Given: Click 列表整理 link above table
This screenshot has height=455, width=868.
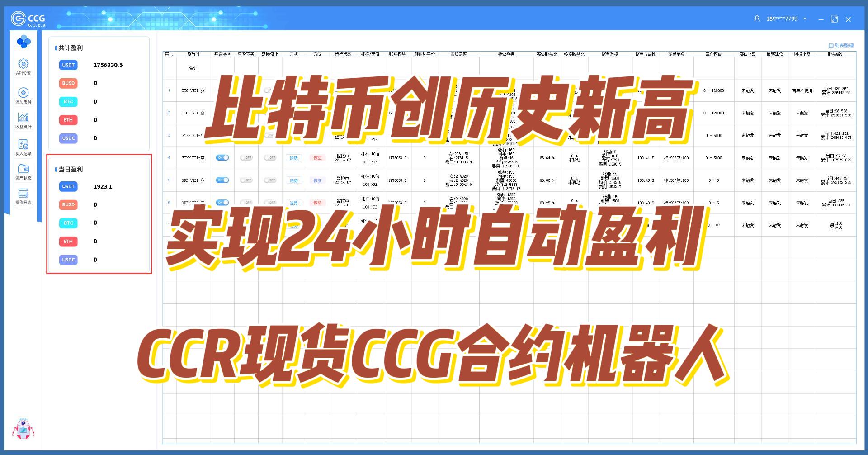Looking at the screenshot, I should point(841,46).
